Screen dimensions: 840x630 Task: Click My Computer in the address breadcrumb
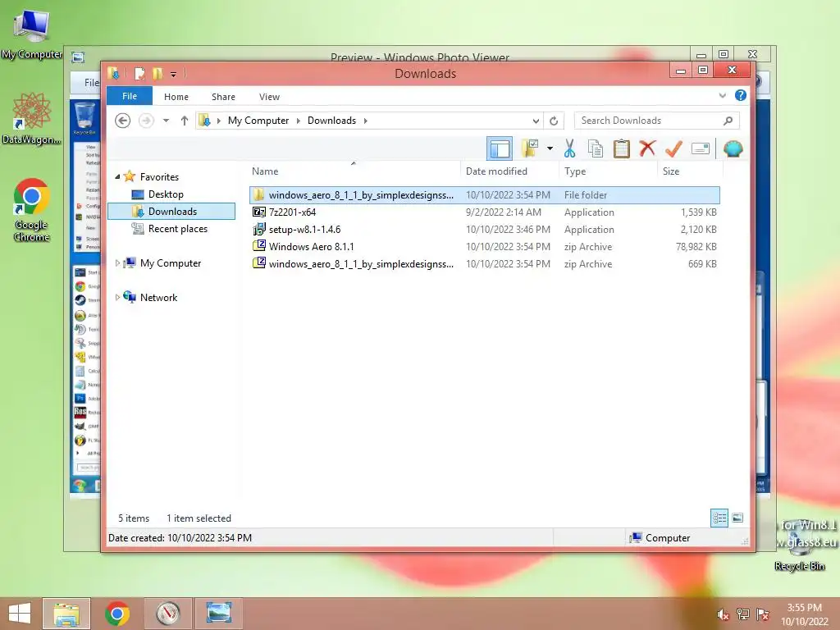[x=258, y=121]
